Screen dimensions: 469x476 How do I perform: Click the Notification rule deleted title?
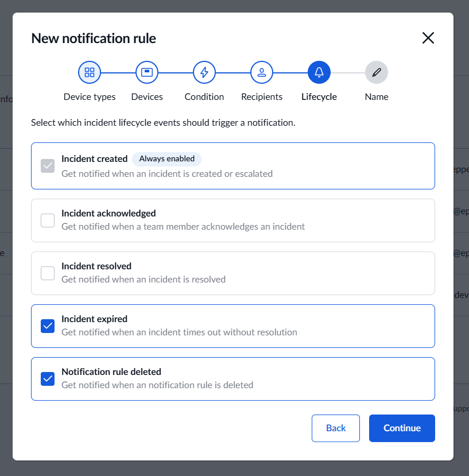point(111,372)
